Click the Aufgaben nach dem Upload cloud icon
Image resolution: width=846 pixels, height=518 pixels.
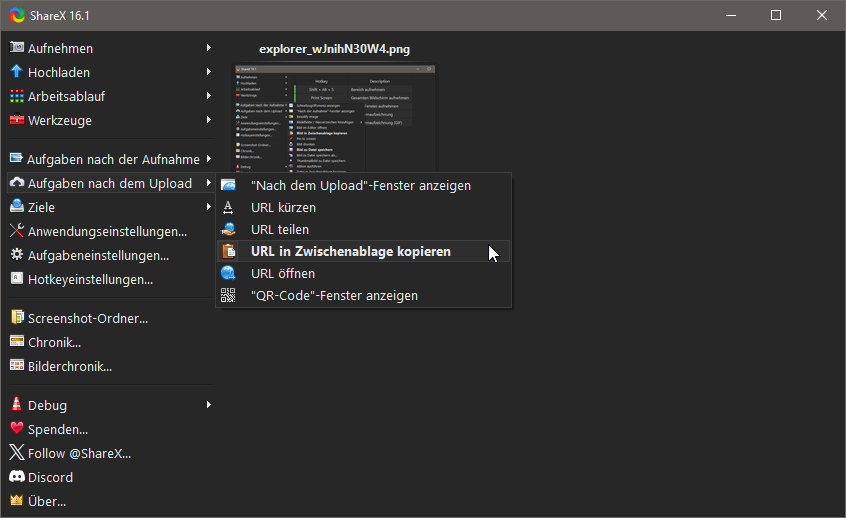tap(17, 183)
